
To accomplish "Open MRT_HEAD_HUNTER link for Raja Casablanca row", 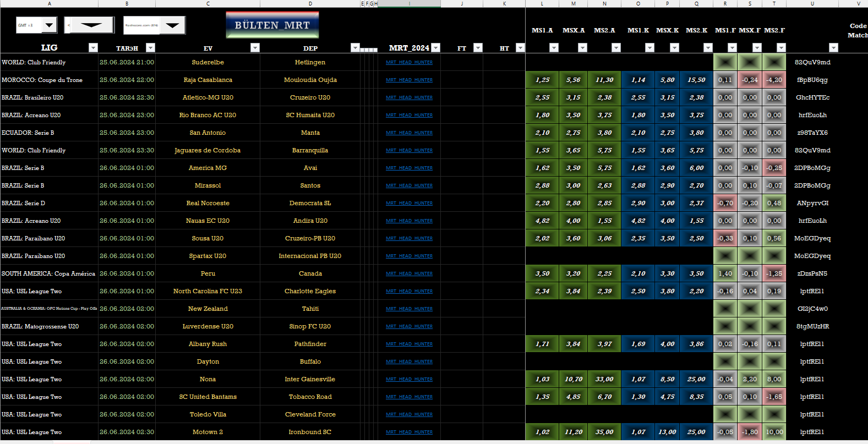I will click(x=409, y=80).
